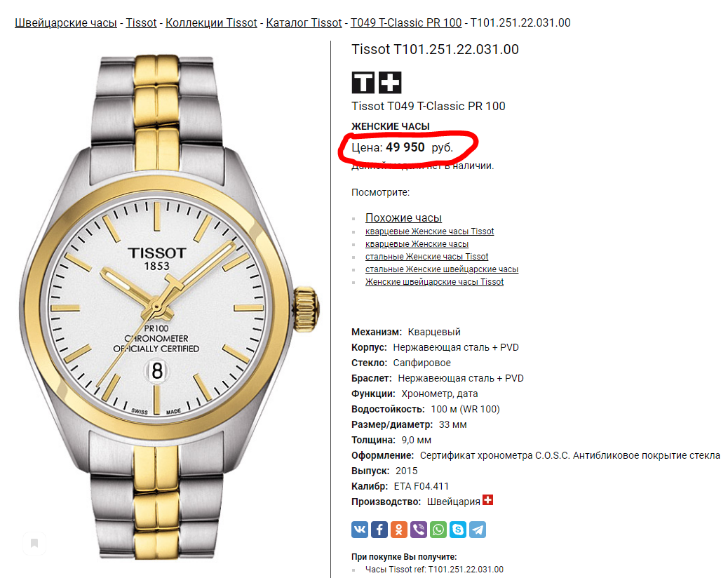
Task: Click the Swiss flag icon next to Швейцария
Action: point(487,500)
